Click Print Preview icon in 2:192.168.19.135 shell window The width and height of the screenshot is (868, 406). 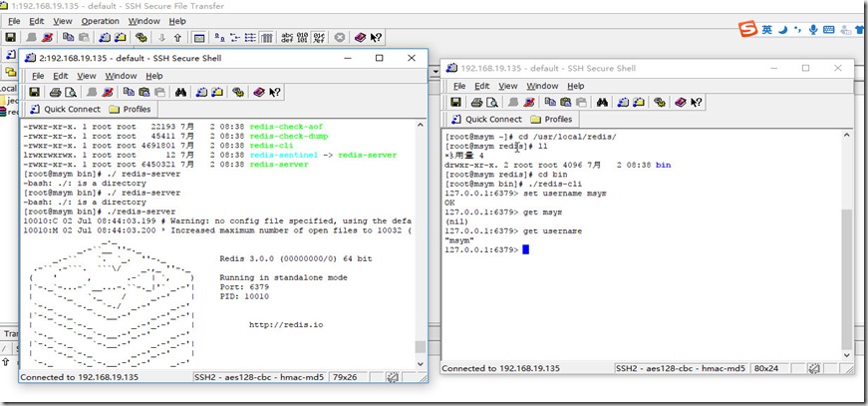71,92
